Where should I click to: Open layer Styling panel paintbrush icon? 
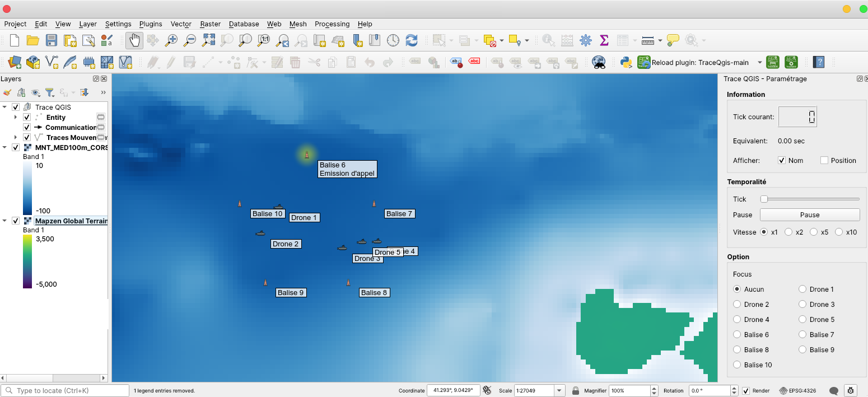(x=7, y=92)
